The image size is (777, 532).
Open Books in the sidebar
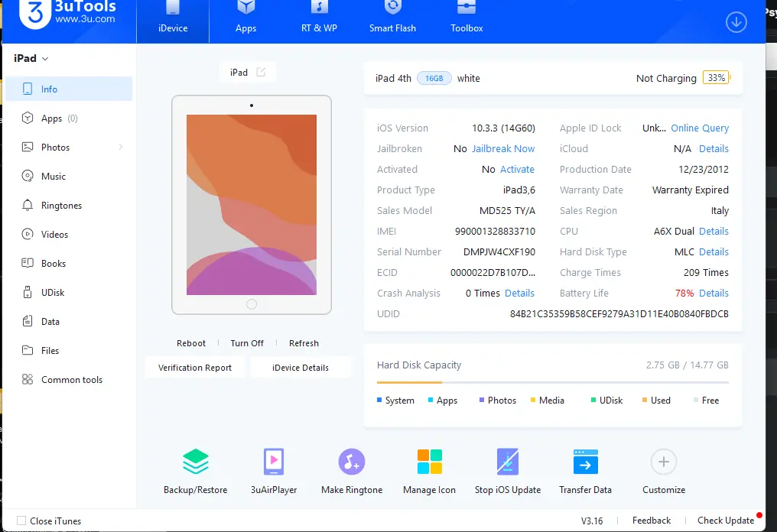69,264
